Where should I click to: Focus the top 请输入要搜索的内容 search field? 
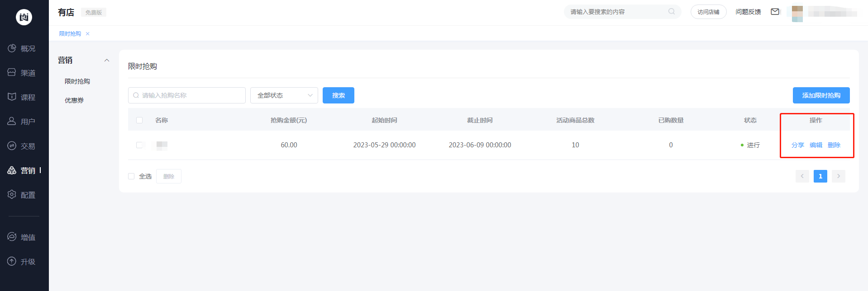click(x=622, y=12)
